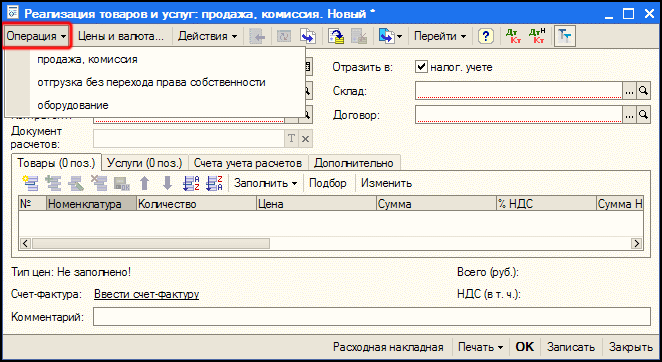Select отгрузка без перехода права собственности
Image resolution: width=662 pixels, height=362 pixels.
(151, 82)
